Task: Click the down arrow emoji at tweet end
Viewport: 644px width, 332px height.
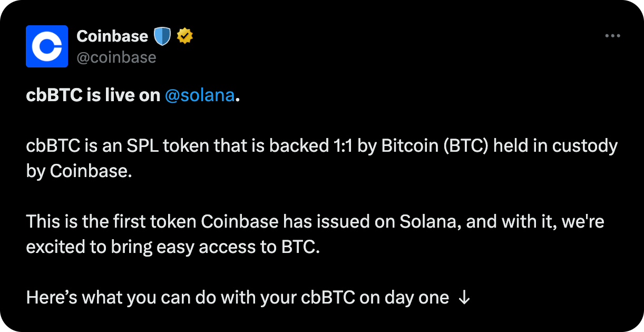Action: tap(464, 298)
